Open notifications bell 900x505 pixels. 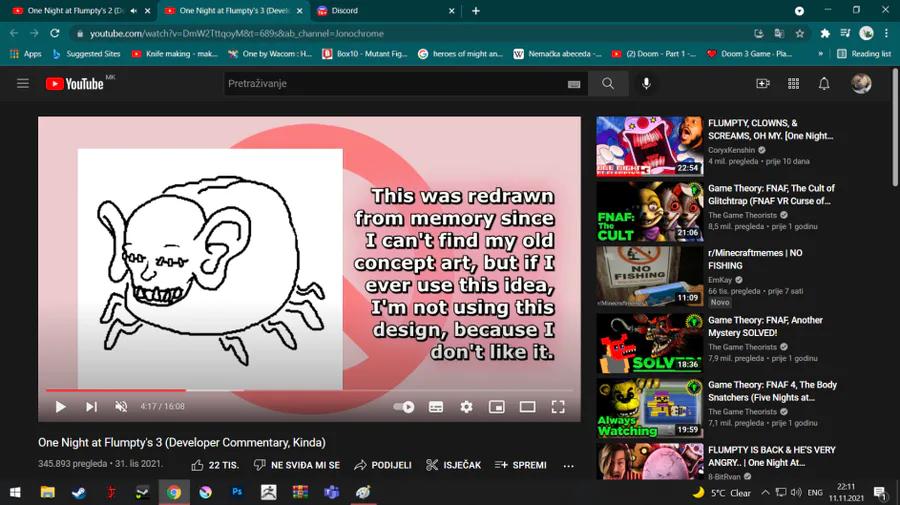(824, 84)
